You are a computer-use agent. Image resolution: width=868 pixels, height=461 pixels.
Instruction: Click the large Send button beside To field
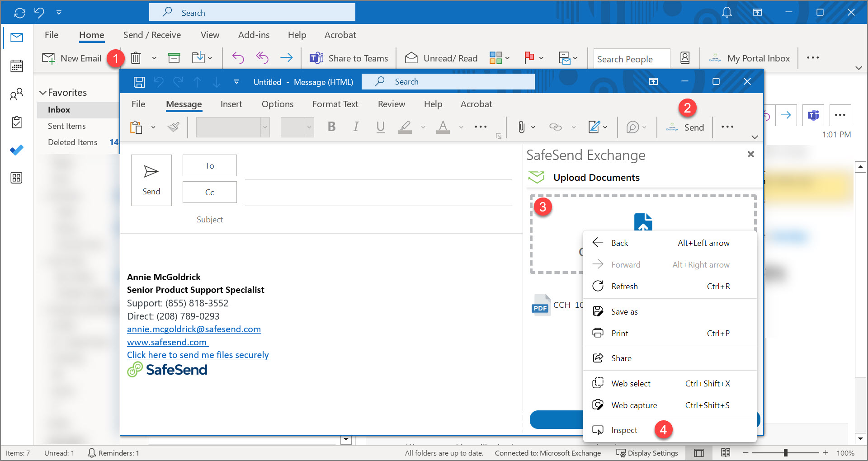point(151,180)
